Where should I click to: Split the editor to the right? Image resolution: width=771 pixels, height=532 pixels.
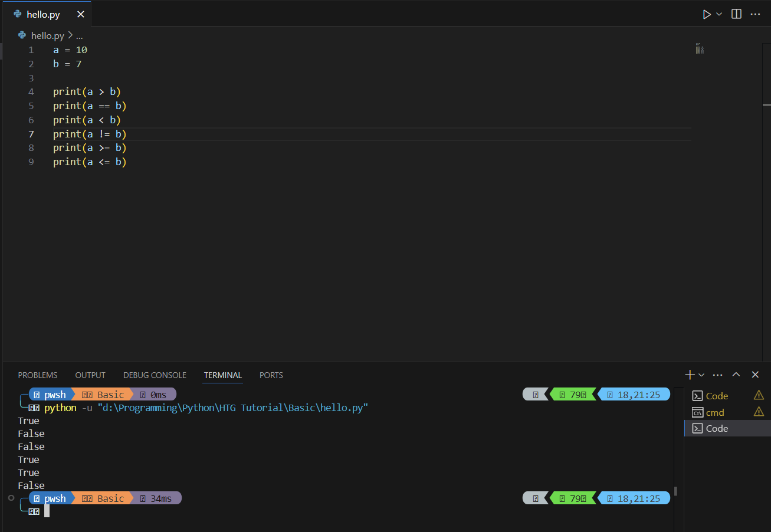[x=736, y=14]
